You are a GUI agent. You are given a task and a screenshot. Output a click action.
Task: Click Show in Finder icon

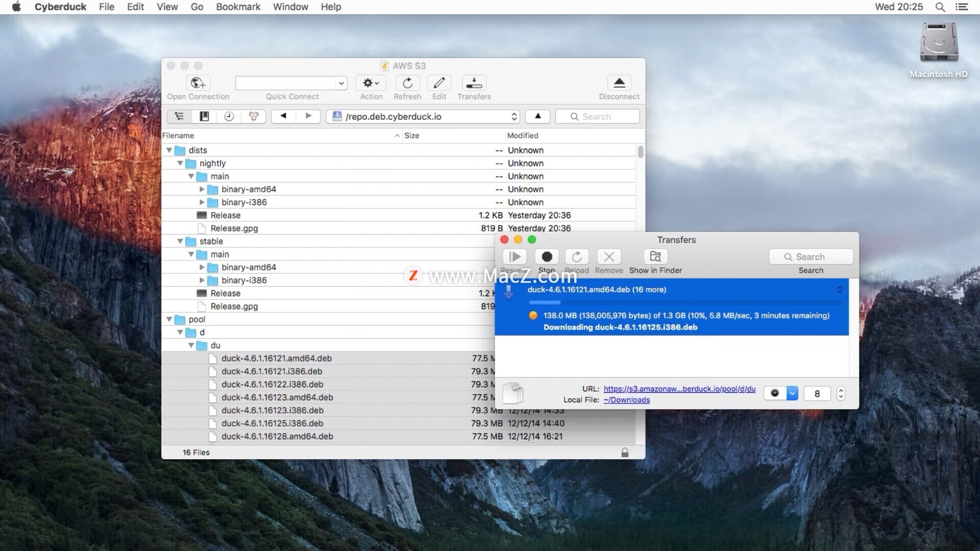(x=655, y=257)
